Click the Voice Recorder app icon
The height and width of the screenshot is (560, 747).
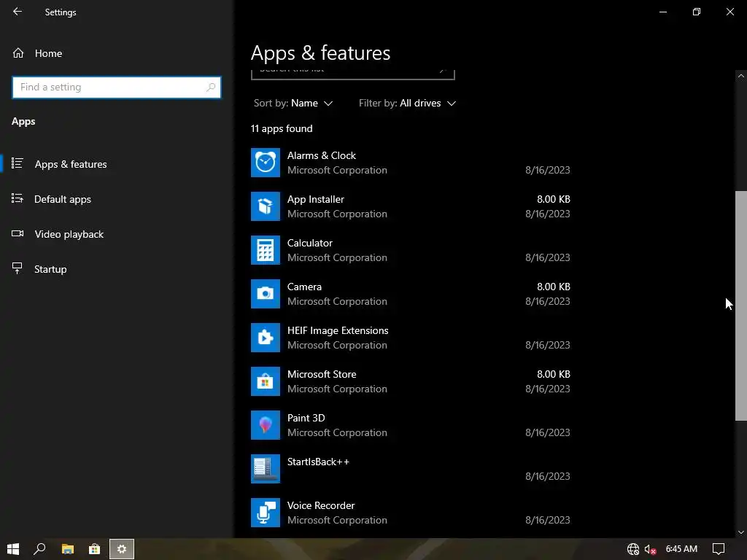coord(266,513)
